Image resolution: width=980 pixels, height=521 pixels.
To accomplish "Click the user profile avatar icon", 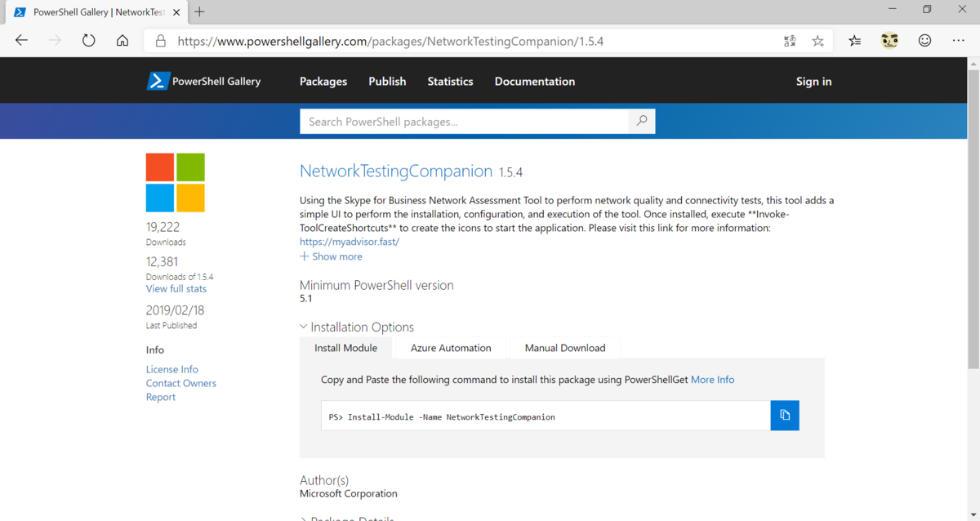I will (x=890, y=40).
